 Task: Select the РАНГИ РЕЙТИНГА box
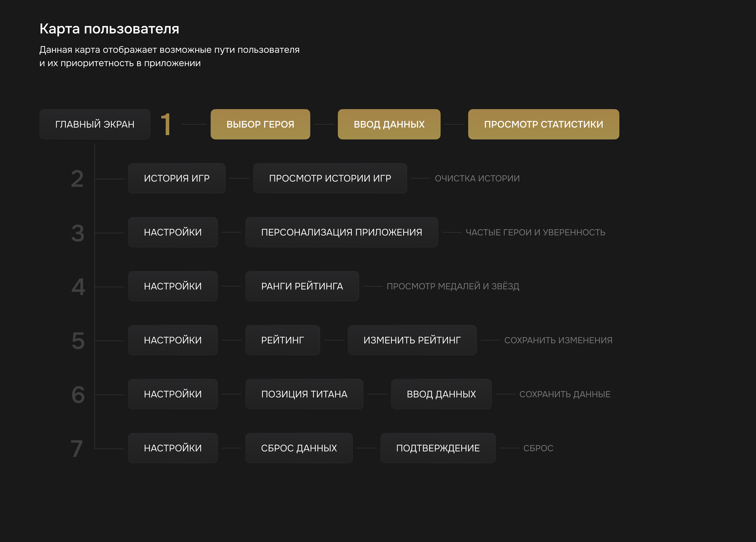[302, 286]
